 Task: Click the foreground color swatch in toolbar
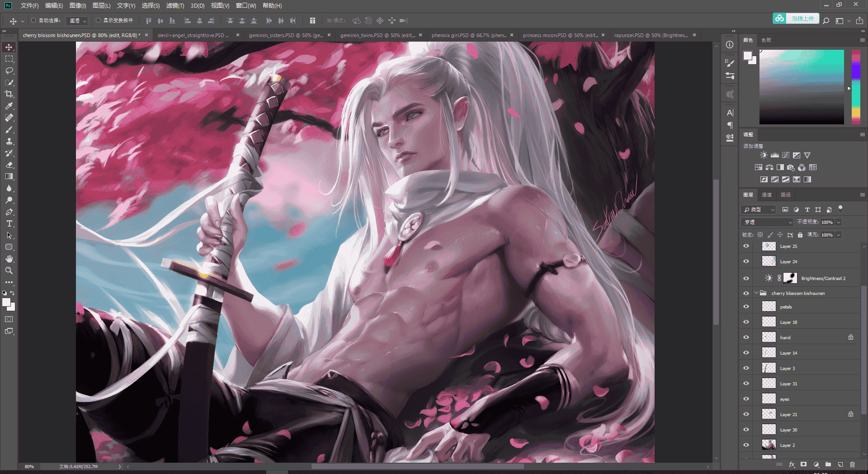tap(6, 303)
